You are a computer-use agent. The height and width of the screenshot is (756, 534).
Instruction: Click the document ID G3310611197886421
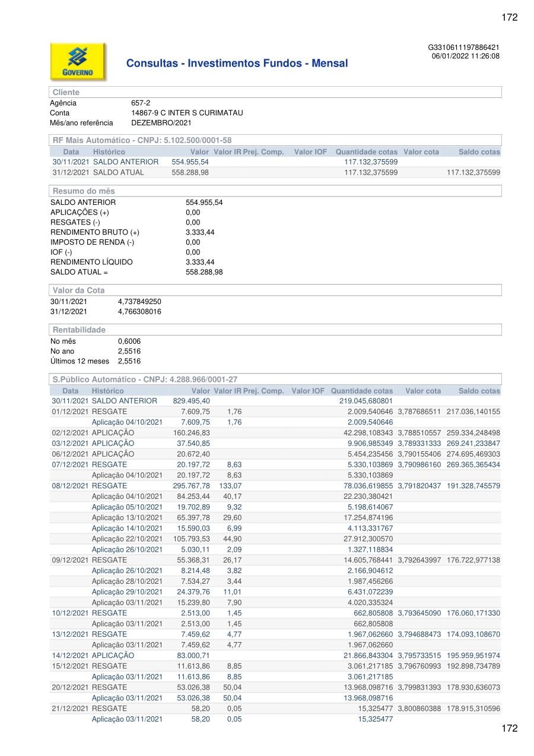point(463,48)
